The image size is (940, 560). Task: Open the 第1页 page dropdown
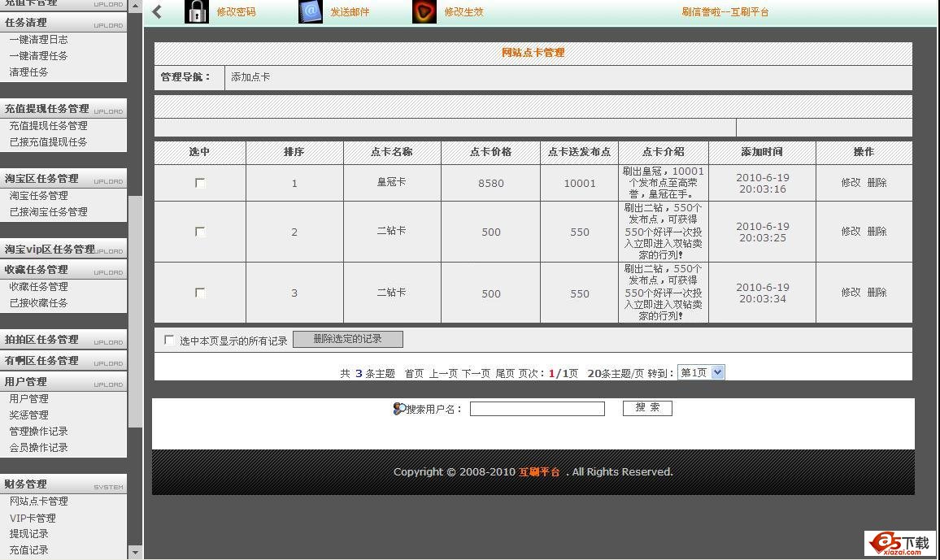(700, 372)
